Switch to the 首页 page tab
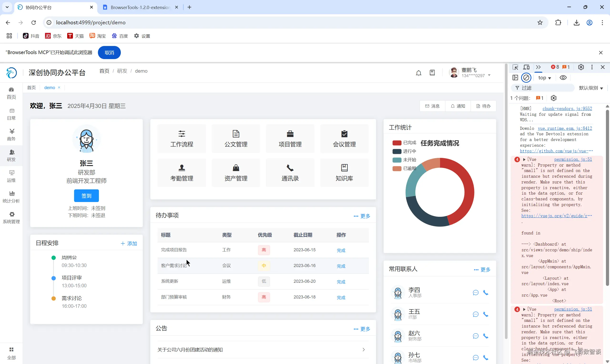 (31, 88)
